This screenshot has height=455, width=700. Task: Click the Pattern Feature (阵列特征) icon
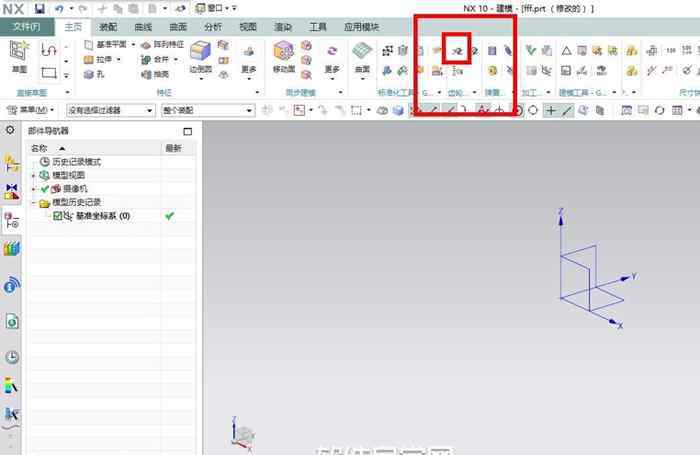click(x=162, y=45)
